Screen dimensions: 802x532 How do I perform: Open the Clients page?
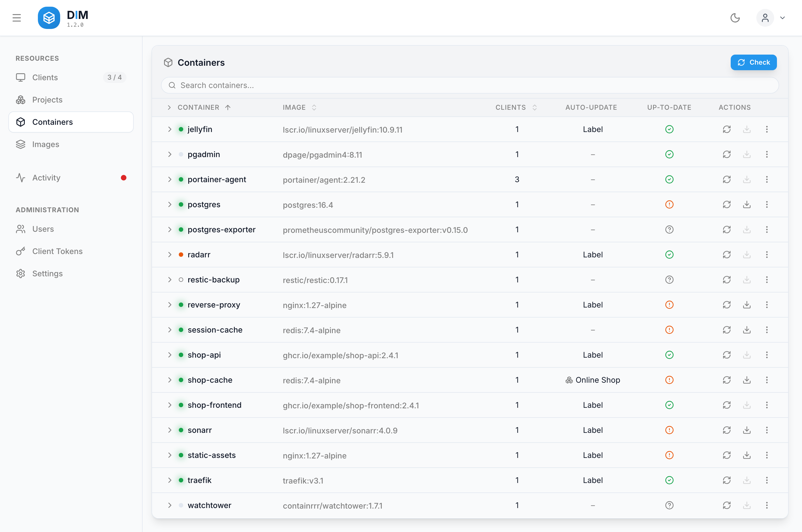(71, 77)
